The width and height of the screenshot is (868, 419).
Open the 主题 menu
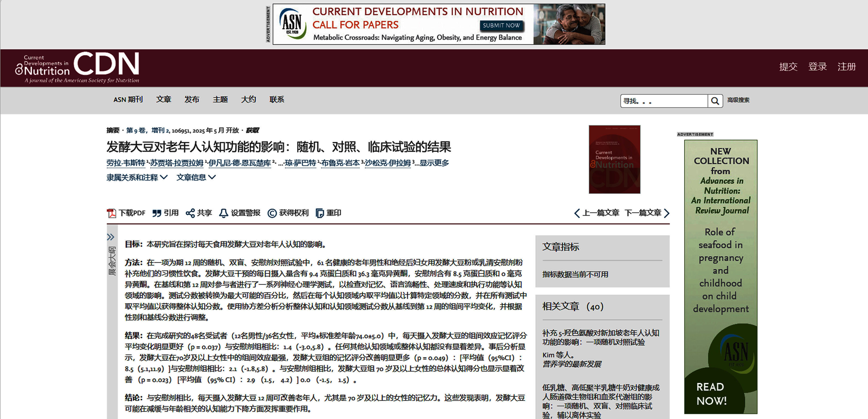pos(220,99)
